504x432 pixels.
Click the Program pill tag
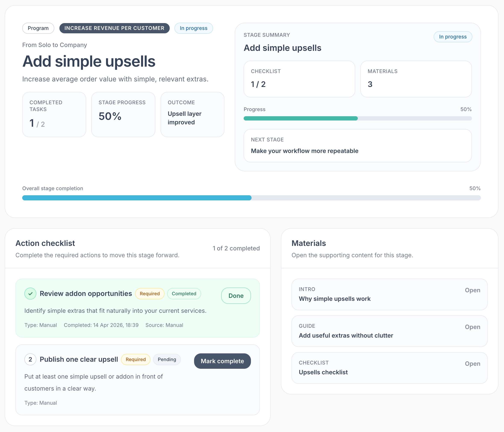(x=38, y=28)
